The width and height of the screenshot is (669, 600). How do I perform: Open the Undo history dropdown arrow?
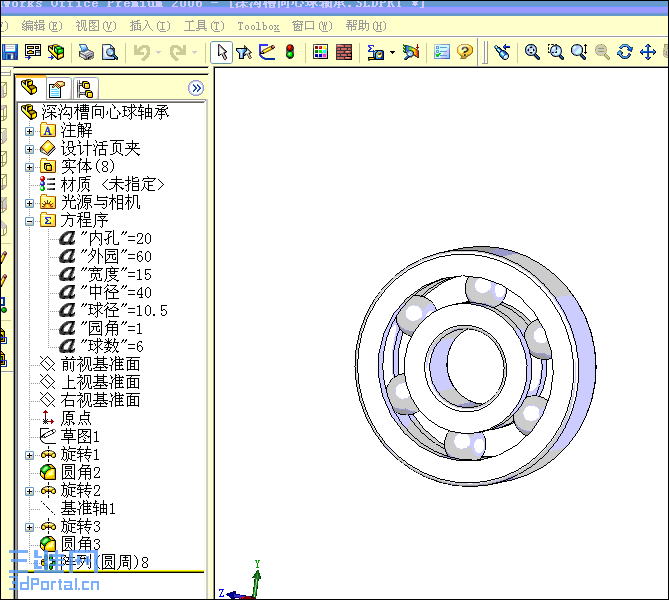point(158,52)
